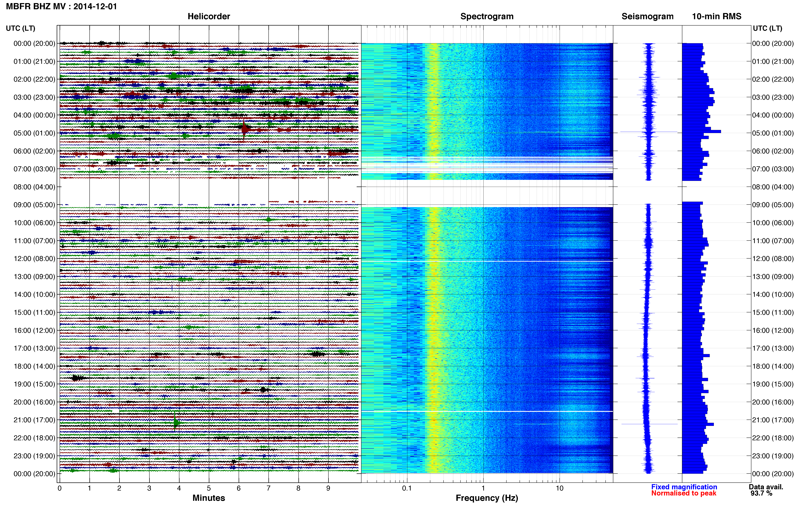The height and width of the screenshot is (508, 812).
Task: Click left time label 03:00 (23:00)
Action: (34, 97)
